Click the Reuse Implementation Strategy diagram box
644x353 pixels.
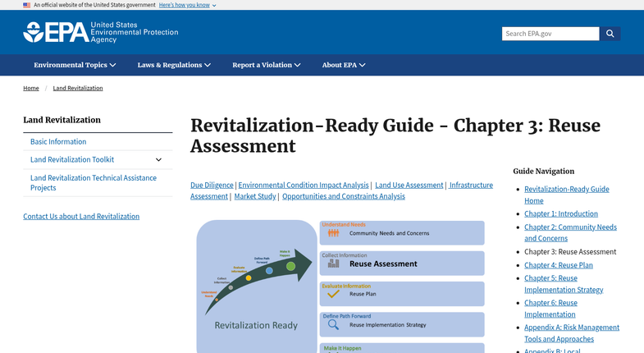click(x=402, y=324)
